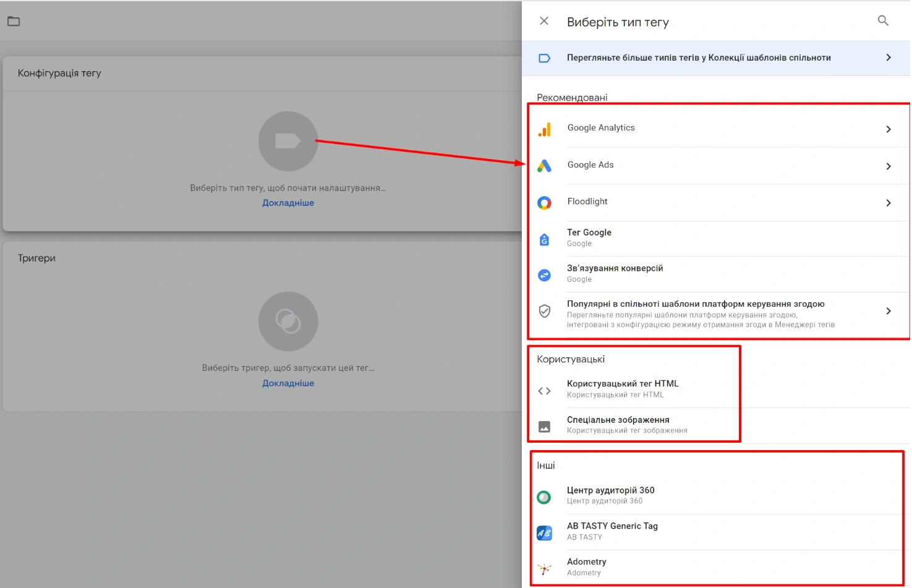Click the Floodlight circular icon
Image resolution: width=912 pixels, height=588 pixels.
(x=544, y=203)
